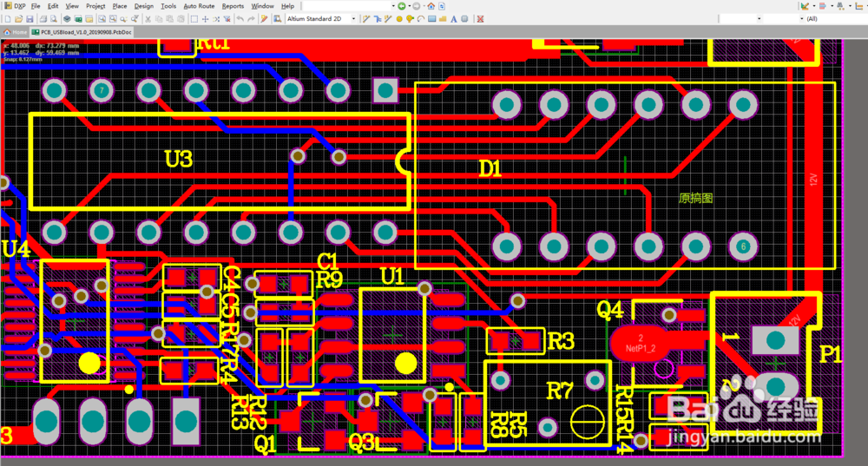Click the R7 potentiometer designator
Viewport: 868px width, 466px height.
pos(559,391)
